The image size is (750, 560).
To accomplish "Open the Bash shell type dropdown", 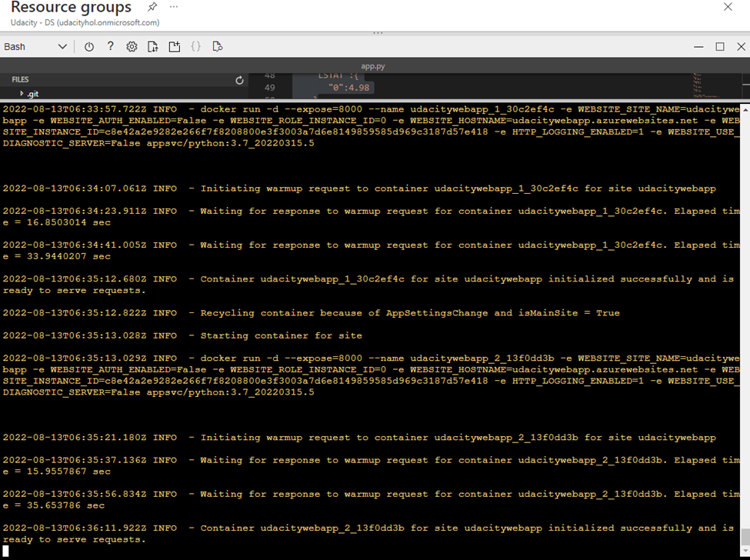I will (x=35, y=46).
